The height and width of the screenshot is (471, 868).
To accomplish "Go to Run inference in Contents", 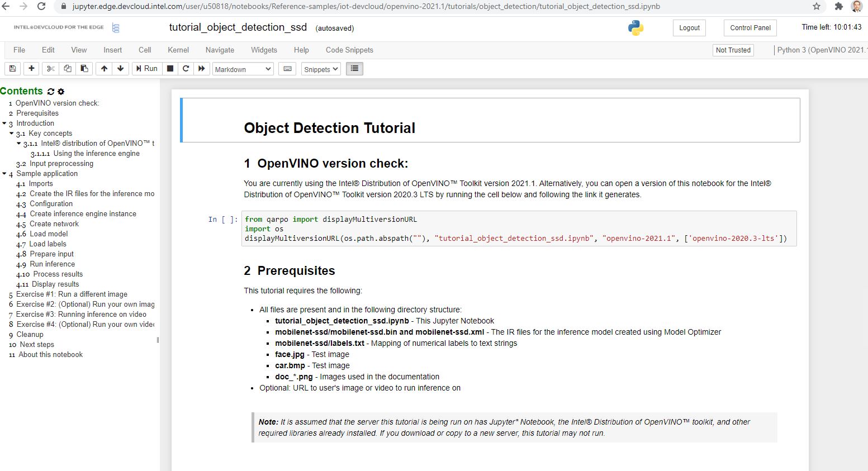I will point(52,264).
